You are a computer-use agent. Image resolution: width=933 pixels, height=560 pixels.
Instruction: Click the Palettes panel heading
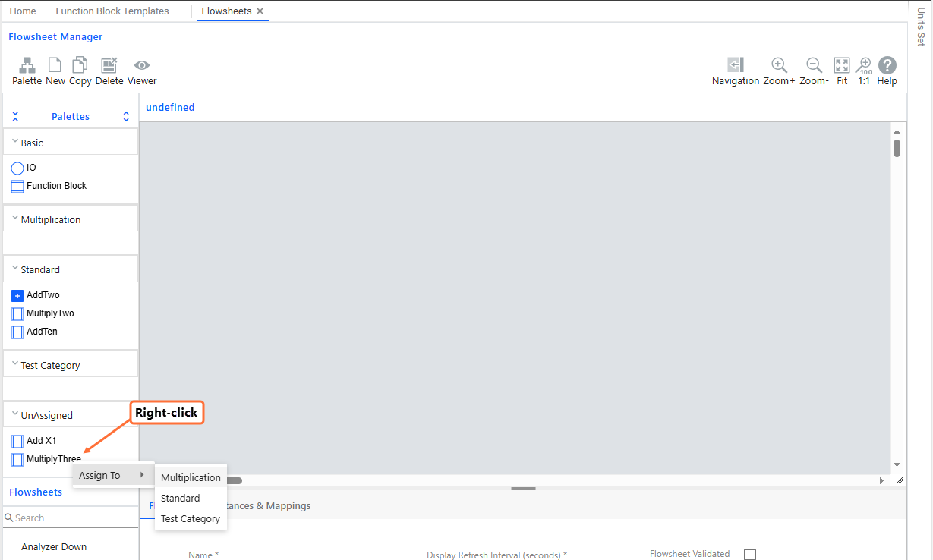(x=71, y=117)
